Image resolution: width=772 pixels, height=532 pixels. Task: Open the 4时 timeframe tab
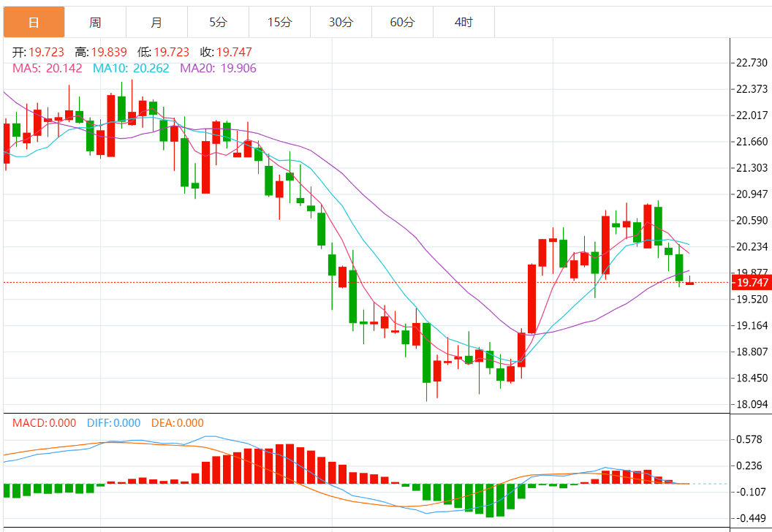(x=463, y=22)
